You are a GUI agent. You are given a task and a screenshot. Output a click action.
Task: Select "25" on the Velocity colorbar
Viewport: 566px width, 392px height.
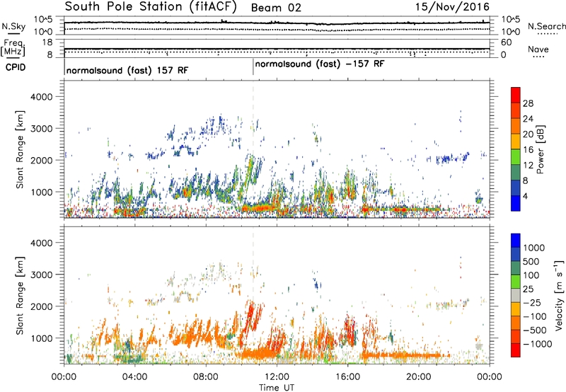click(x=528, y=289)
